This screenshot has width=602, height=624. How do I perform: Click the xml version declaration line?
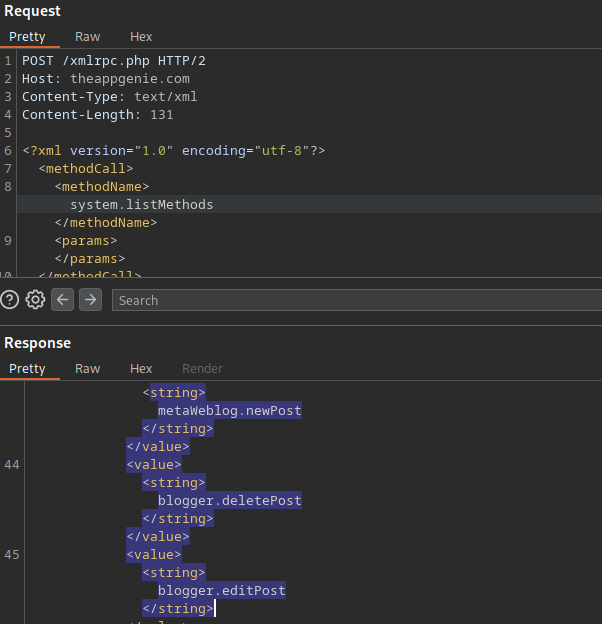click(x=174, y=150)
